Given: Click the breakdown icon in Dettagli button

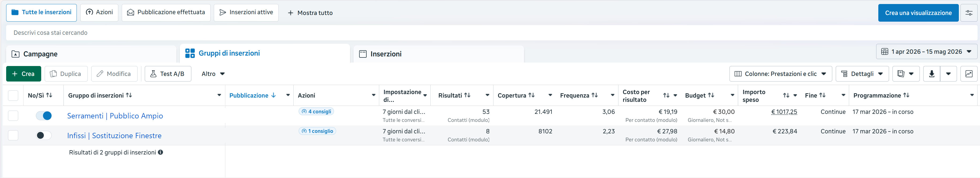Looking at the screenshot, I should click(844, 74).
